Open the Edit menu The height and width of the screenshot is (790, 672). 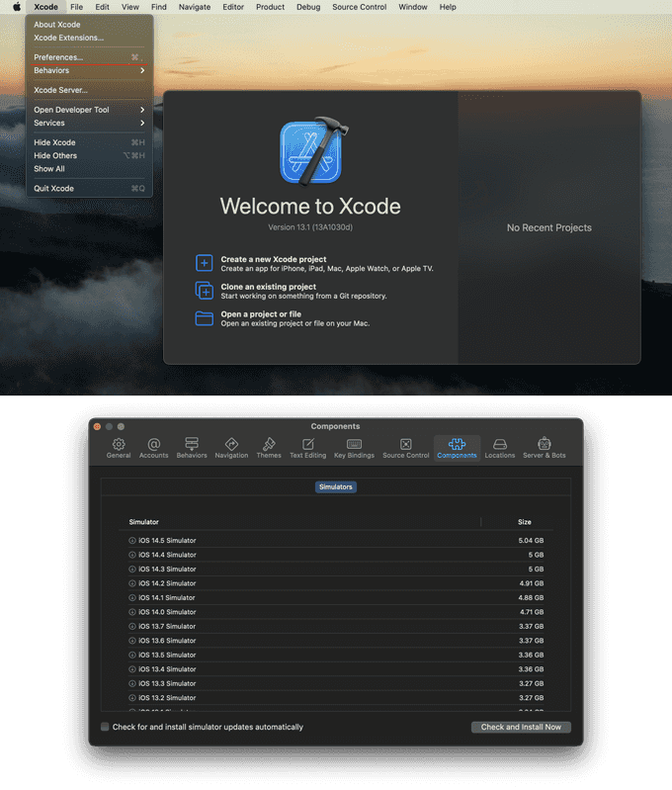[x=102, y=7]
